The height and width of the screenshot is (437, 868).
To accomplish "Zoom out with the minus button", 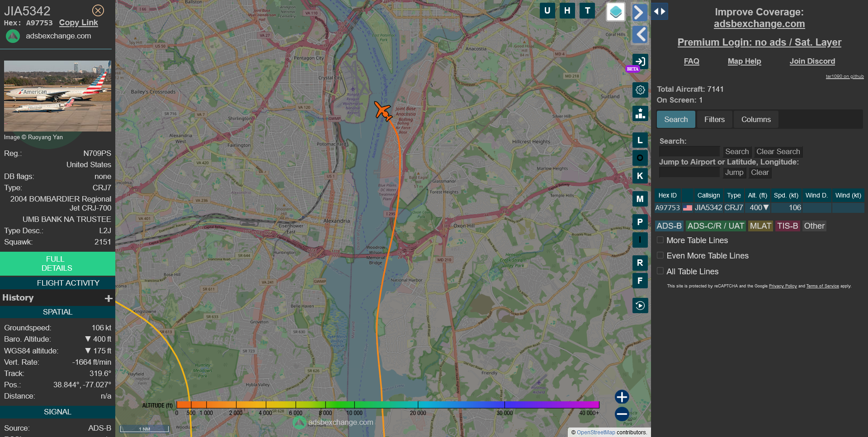I will [x=622, y=414].
